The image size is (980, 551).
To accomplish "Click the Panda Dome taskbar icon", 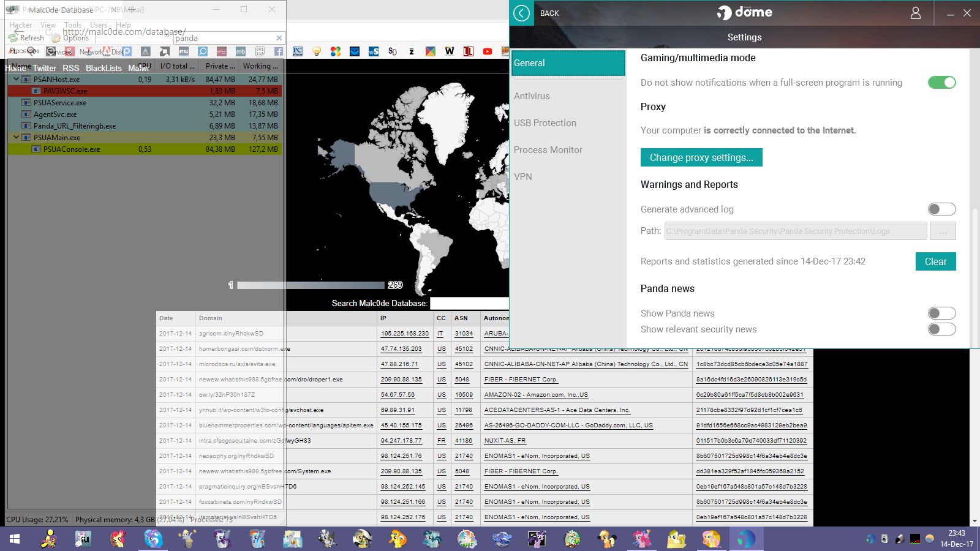I will click(x=745, y=539).
